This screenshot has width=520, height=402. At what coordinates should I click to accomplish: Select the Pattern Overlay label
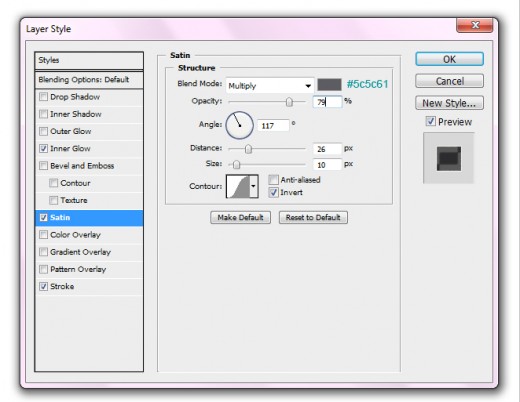point(78,269)
